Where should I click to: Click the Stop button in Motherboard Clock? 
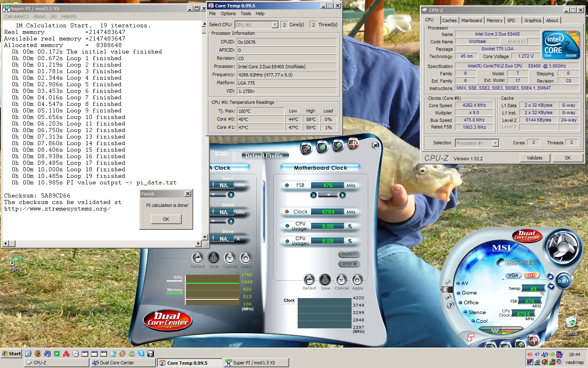[349, 264]
